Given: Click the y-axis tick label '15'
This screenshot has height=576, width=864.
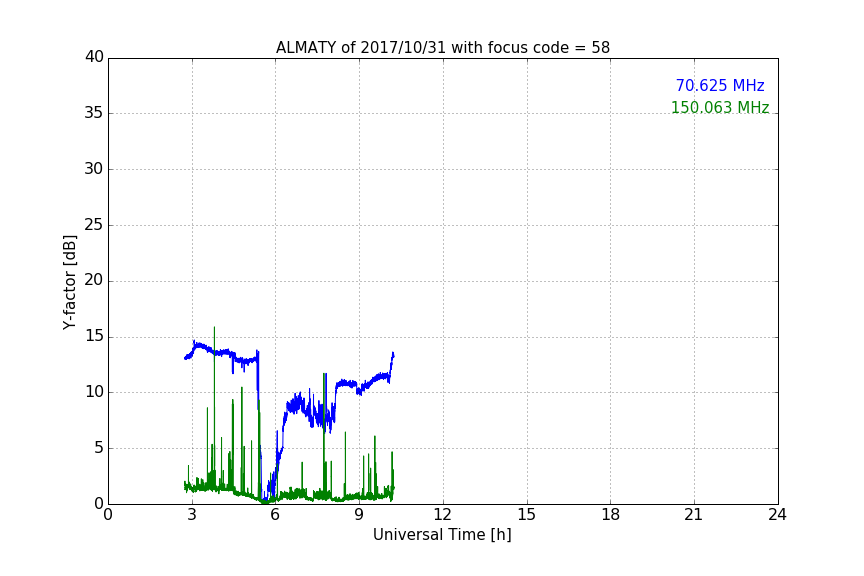Looking at the screenshot, I should pos(94,336).
